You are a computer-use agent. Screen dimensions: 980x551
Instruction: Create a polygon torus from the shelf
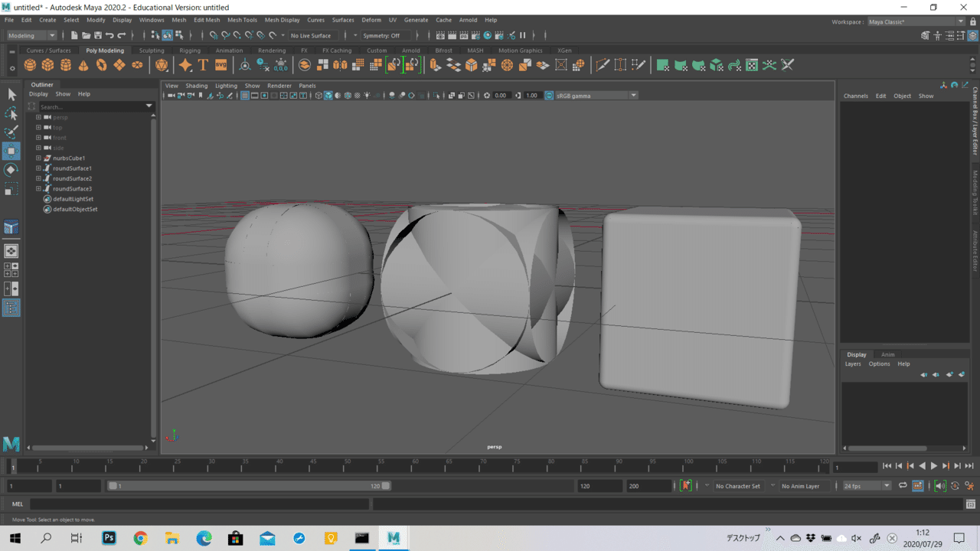(x=101, y=66)
